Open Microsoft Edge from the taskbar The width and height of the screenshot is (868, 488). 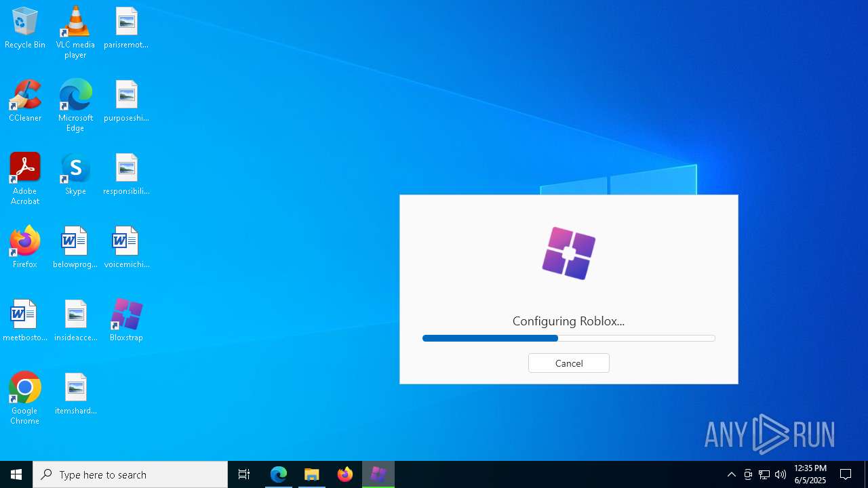(x=279, y=474)
